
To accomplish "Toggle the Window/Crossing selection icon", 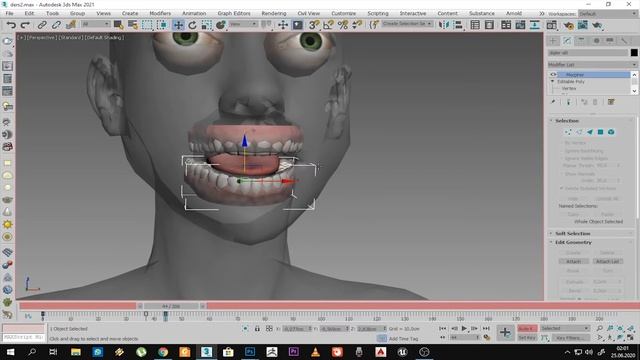I will coord(162,25).
